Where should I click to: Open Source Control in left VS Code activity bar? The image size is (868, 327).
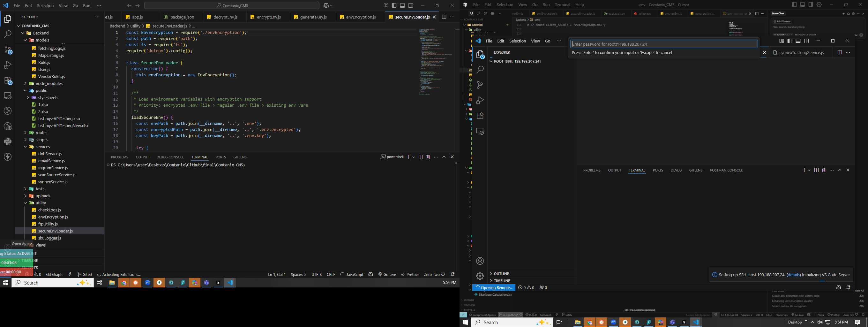(7, 49)
